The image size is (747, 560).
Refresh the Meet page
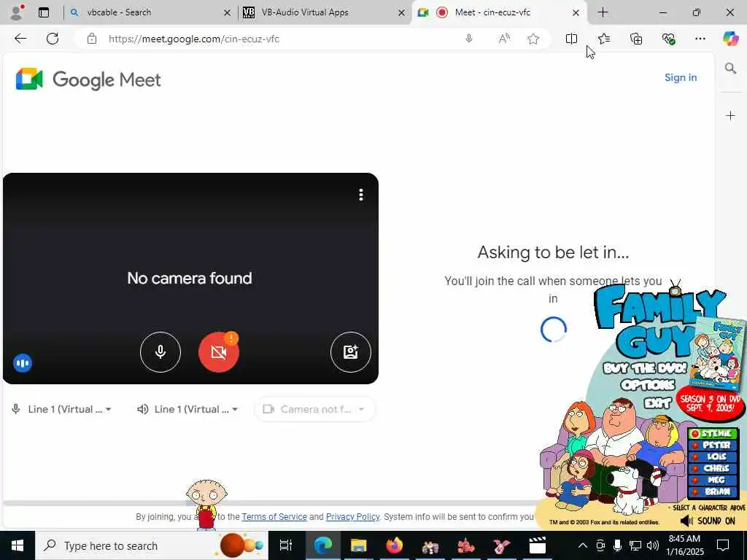[x=53, y=39]
